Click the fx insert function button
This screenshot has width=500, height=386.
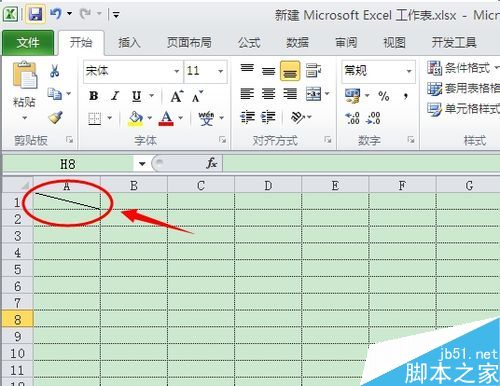212,163
